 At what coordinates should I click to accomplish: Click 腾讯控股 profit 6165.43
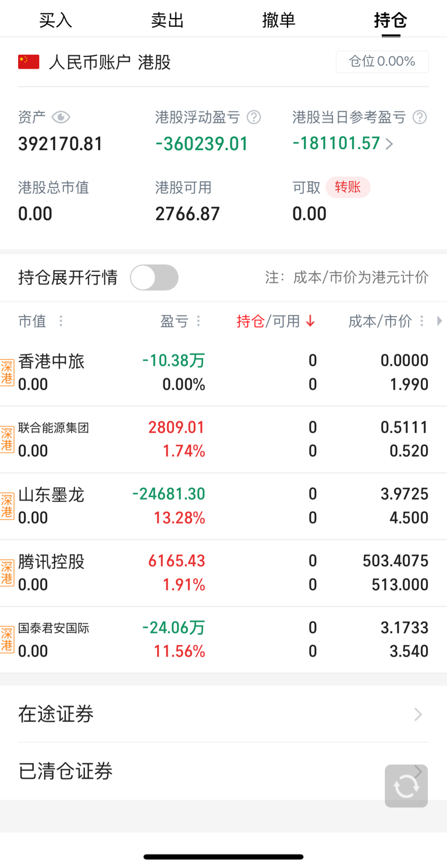click(x=176, y=561)
